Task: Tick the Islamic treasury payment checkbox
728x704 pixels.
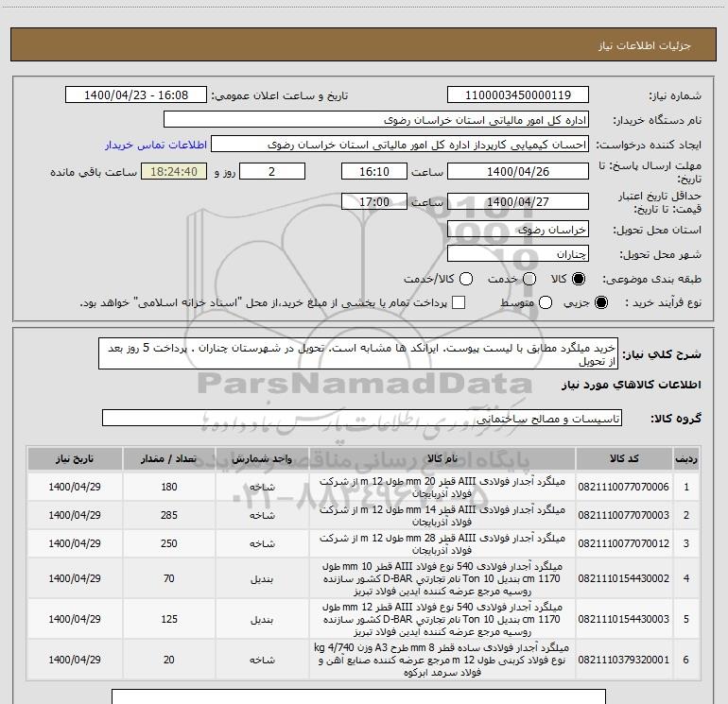Action: [459, 302]
